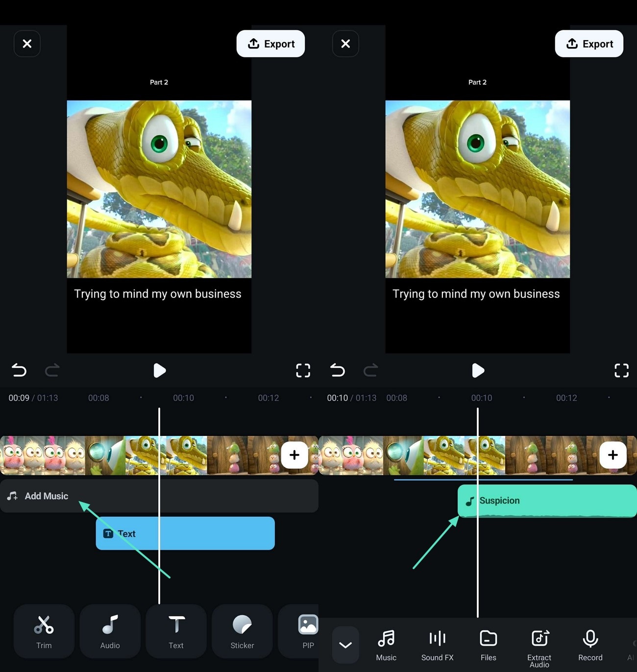Redo action in right editor

[x=370, y=370]
